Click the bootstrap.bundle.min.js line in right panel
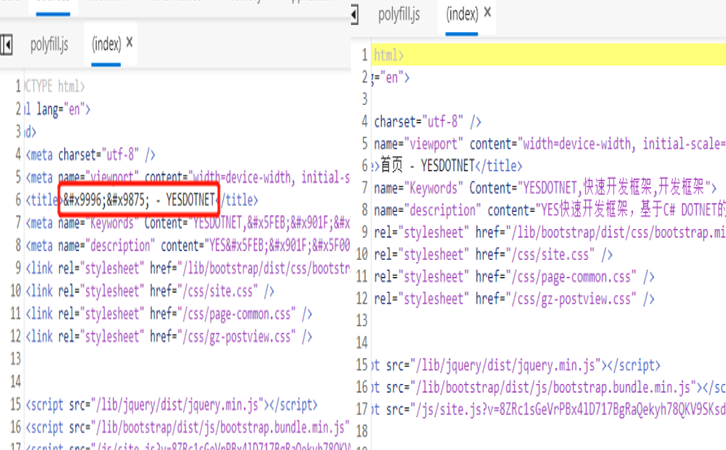Viewport: 726px width, 450px height. 549,388
